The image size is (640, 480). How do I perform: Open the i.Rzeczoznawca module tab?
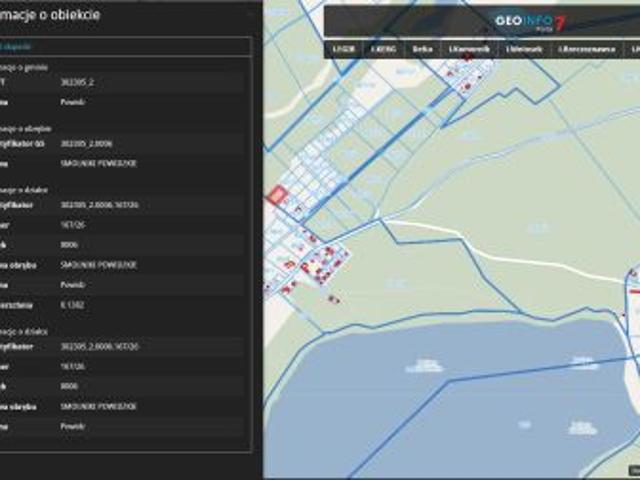click(x=587, y=48)
